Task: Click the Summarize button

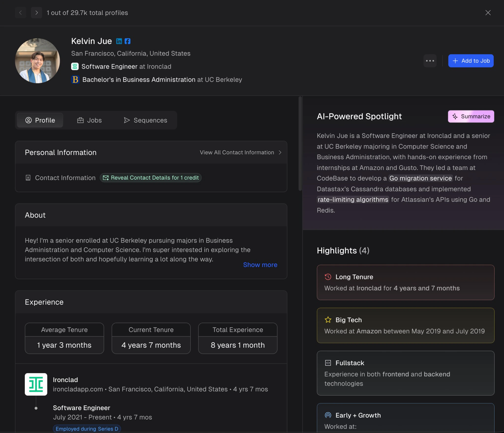Action: 471,116
